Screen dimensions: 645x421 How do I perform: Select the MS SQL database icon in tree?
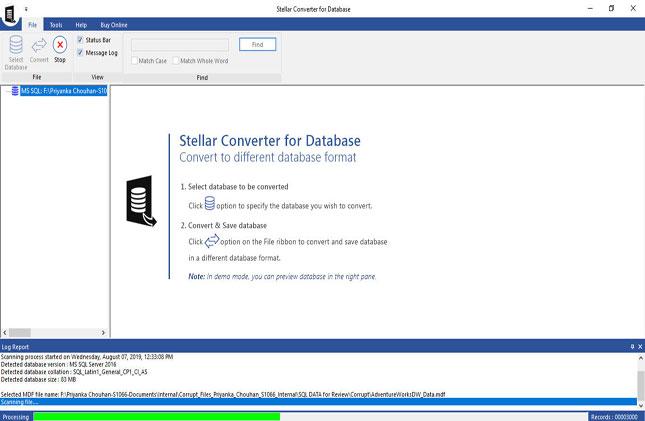click(15, 91)
